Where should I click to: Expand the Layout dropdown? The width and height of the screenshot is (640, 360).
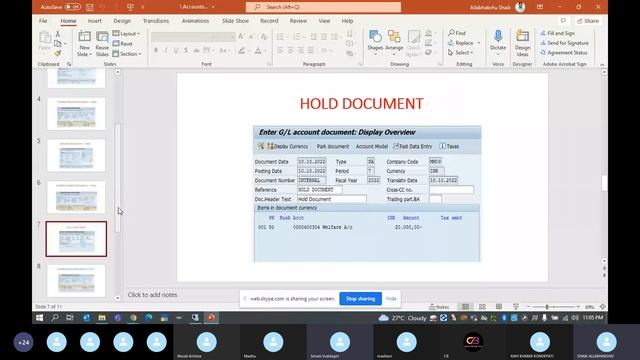126,33
